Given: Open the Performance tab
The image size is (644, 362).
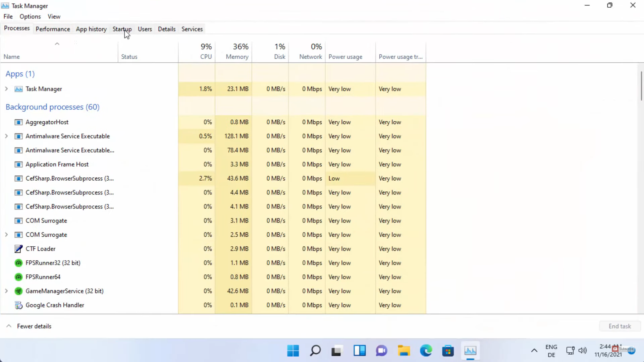Looking at the screenshot, I should (x=53, y=29).
